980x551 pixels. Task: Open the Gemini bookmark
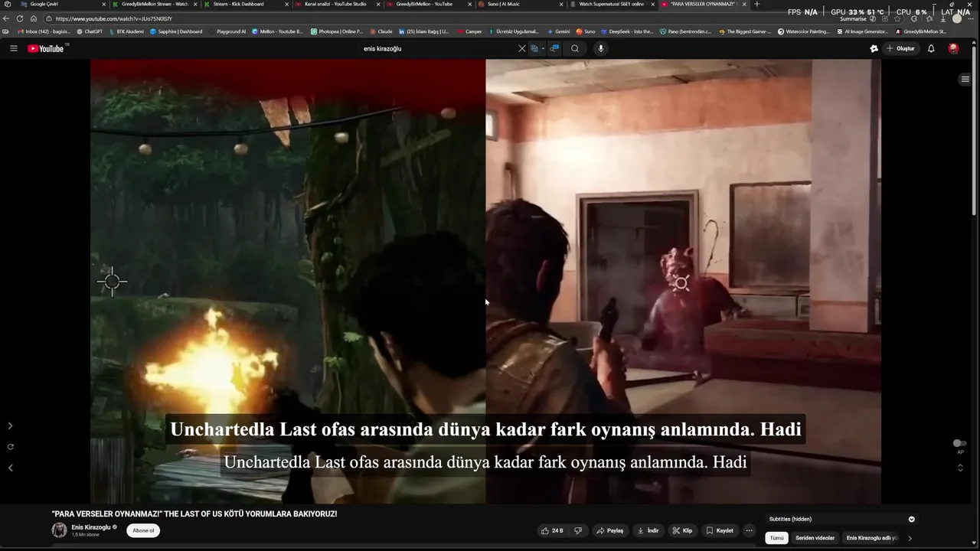click(558, 31)
